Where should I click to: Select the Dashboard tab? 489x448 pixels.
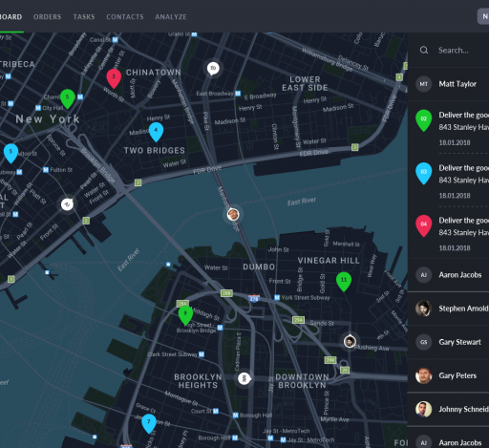pyautogui.click(x=11, y=17)
